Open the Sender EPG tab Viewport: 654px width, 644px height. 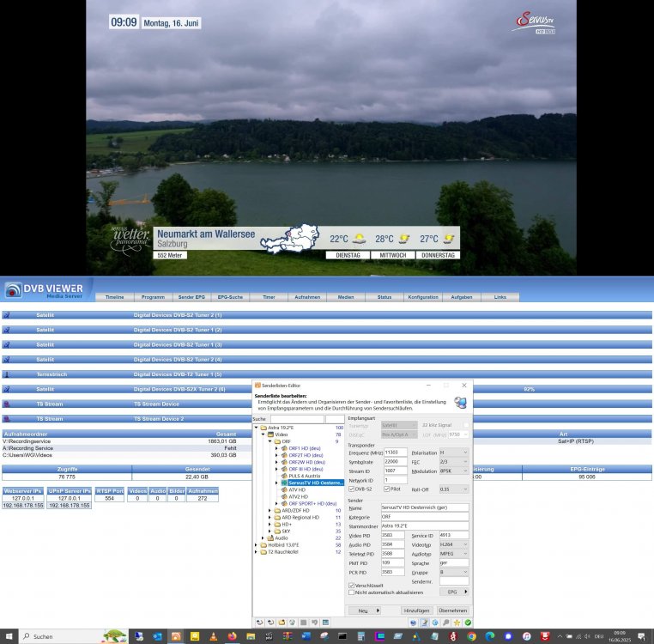(190, 297)
